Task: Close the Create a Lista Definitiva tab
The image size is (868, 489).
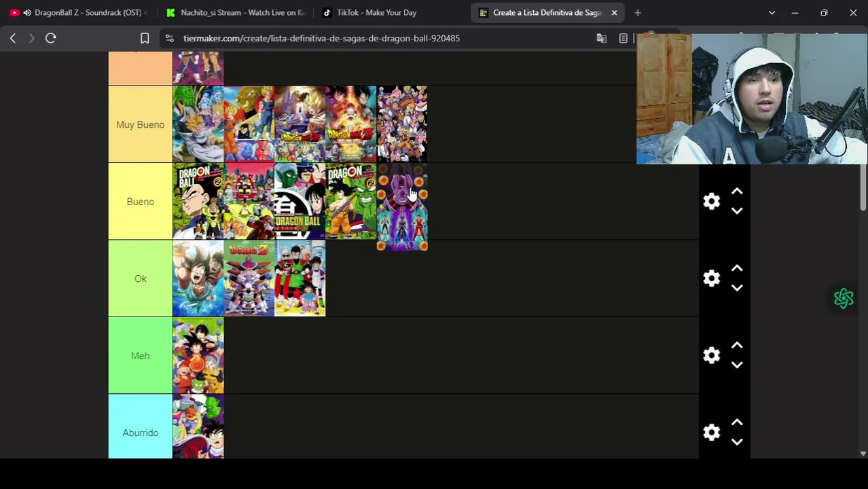Action: click(x=614, y=12)
